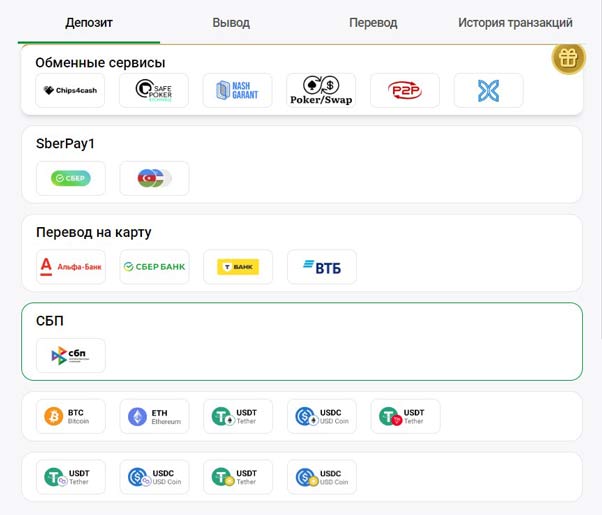Open the gold gift bonus icon
602x515 pixels.
(568, 58)
